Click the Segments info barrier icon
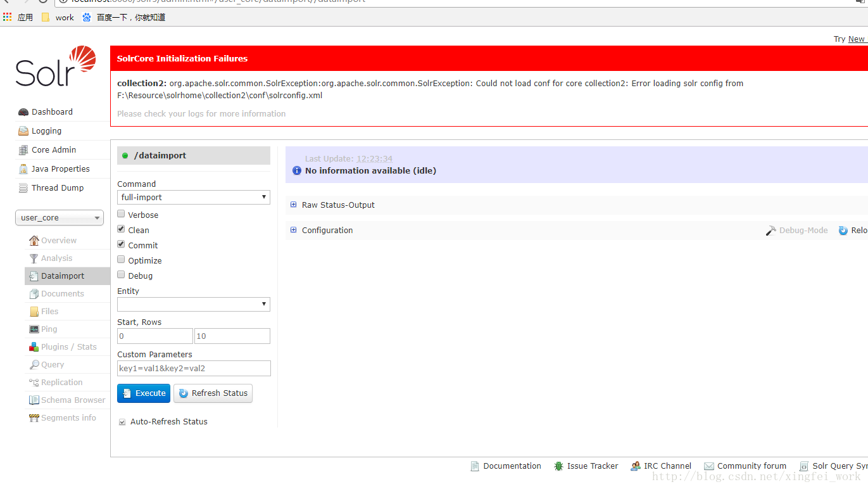This screenshot has height=489, width=868. coord(34,418)
